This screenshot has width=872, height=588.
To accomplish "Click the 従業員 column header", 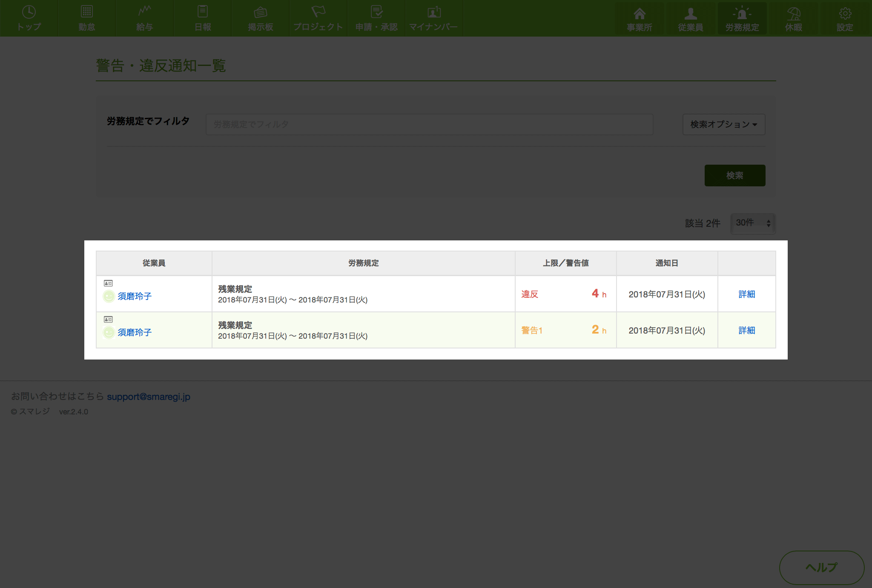I will 154,263.
